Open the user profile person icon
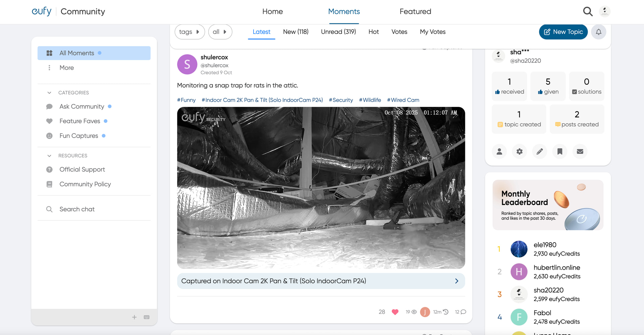 499,151
